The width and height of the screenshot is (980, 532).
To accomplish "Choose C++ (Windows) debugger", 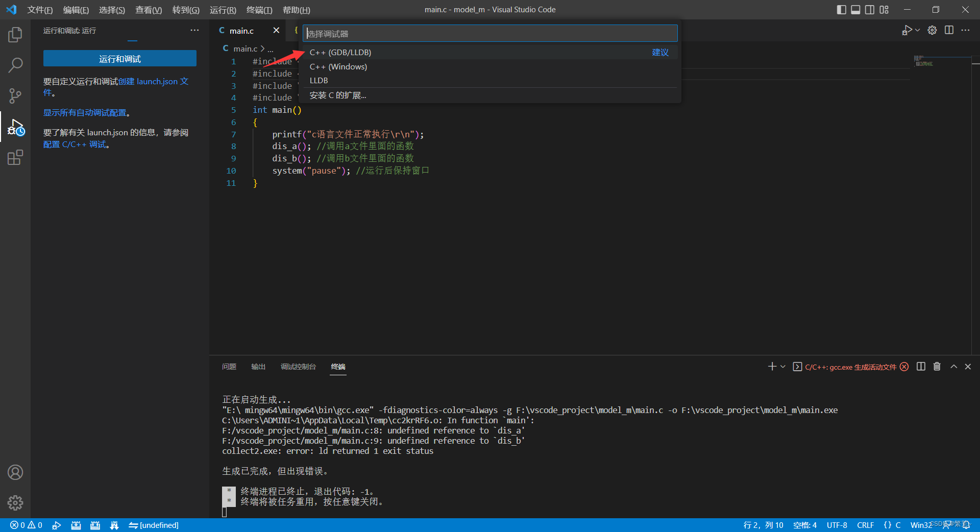I will pos(490,67).
